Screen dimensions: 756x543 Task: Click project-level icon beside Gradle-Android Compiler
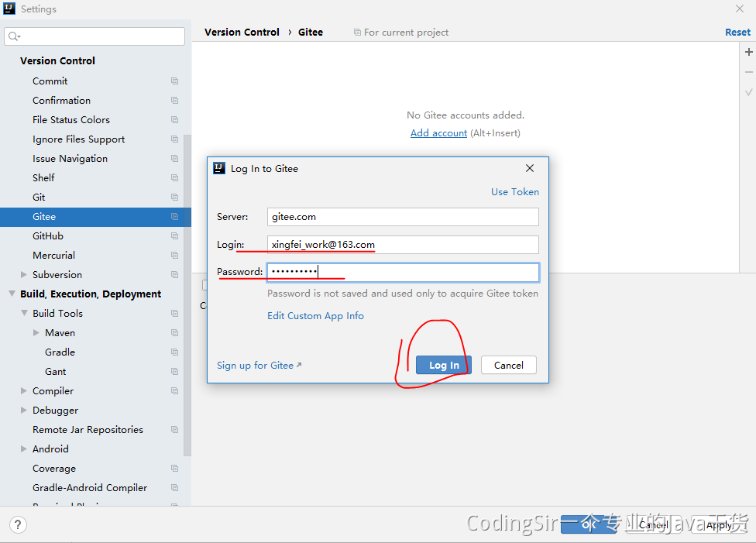(174, 487)
